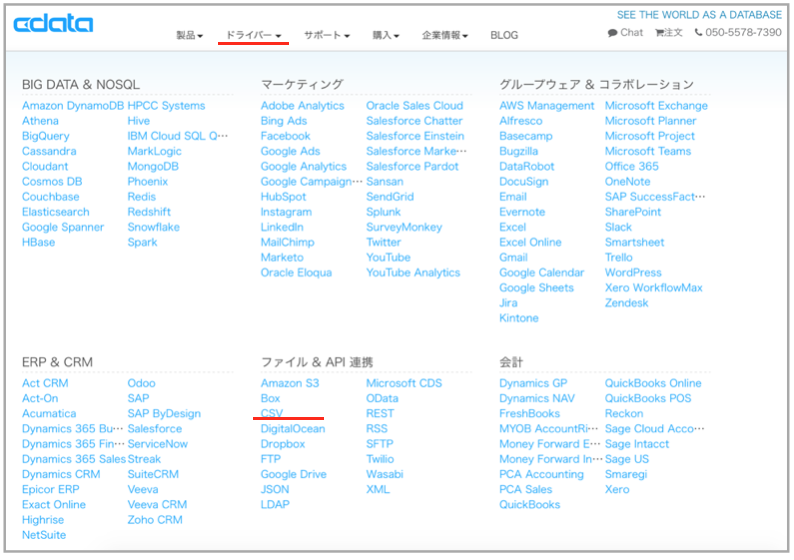Call phone number 050-5578-7390

coord(738,32)
